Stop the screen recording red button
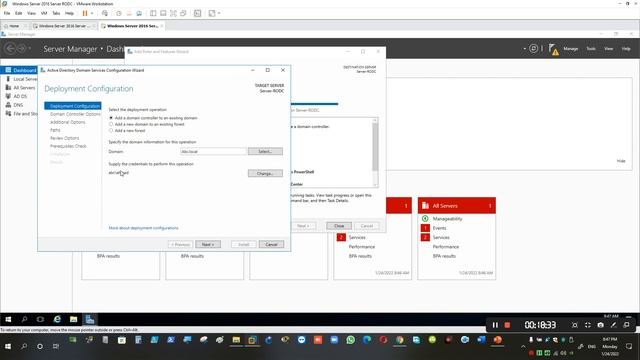The image size is (640, 360). coord(507,325)
